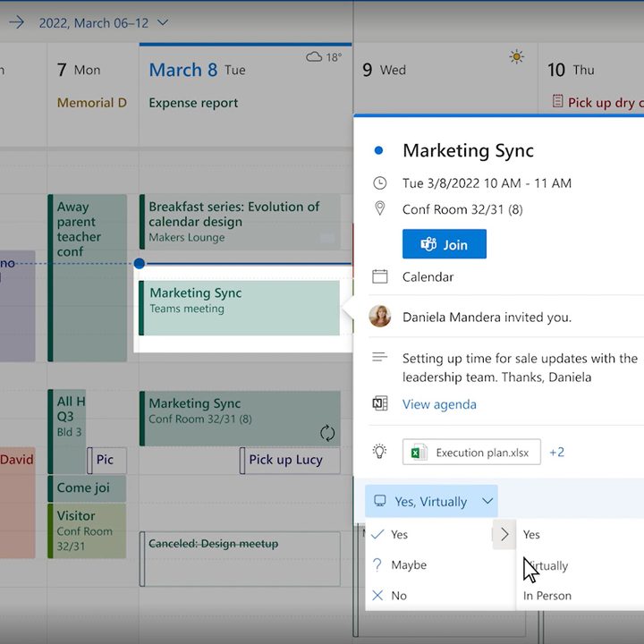Open the All H Q3 event
Screen dimensions: 644x644
point(67,431)
